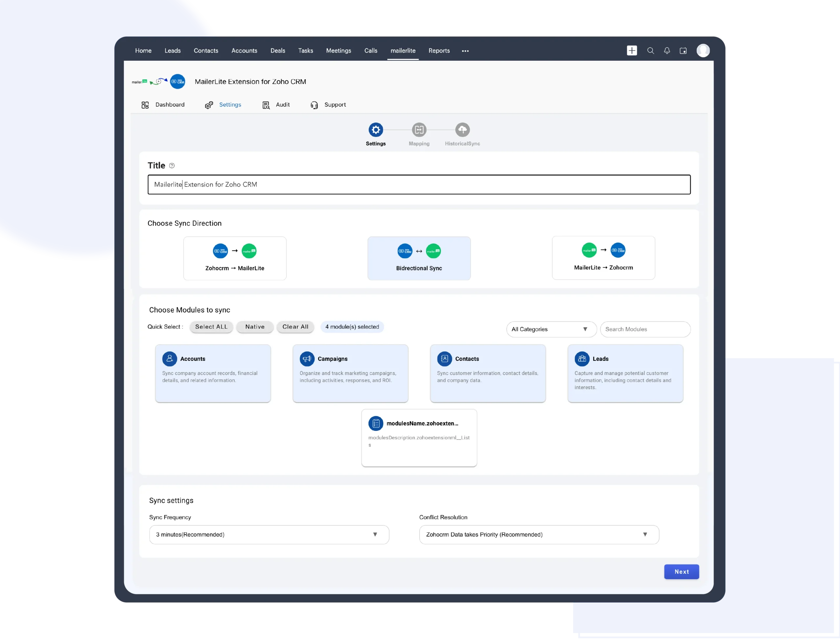Open the calendar icon in the top bar

click(683, 51)
